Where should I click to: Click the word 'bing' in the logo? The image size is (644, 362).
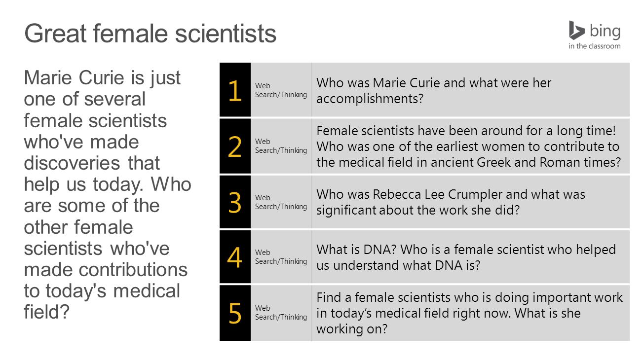(605, 31)
